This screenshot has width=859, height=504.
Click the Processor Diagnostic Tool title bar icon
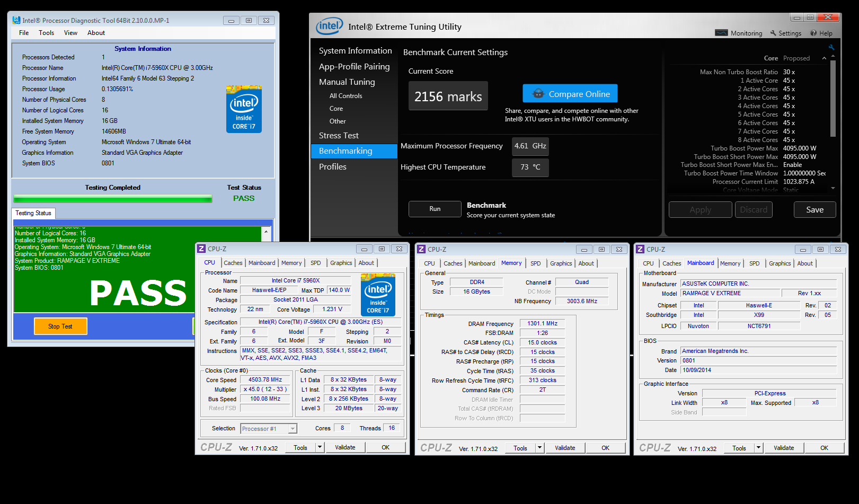click(x=16, y=20)
